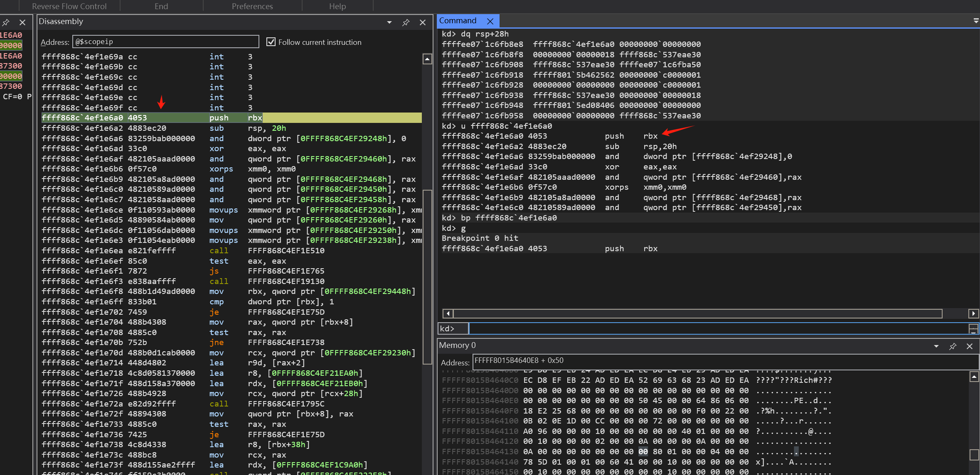This screenshot has width=980, height=475.
Task: Click test eax, eax at 4ef1e6ef
Action: (231, 261)
